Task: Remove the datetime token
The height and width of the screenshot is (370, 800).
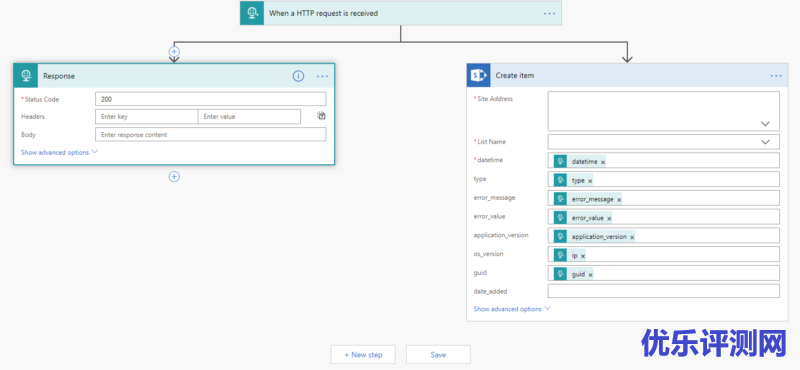Action: coord(603,162)
